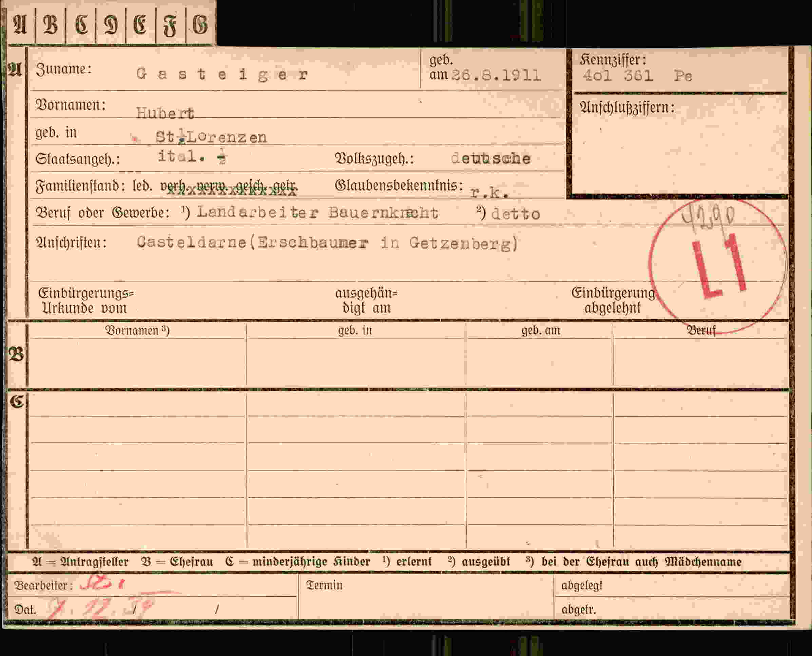Click the "Anschriften:" label
The height and width of the screenshot is (656, 812).
coord(71,243)
